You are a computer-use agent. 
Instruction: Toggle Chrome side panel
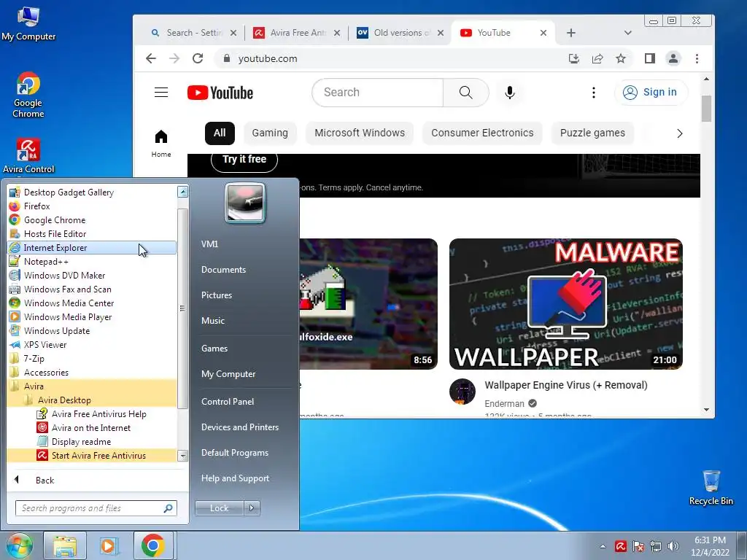click(650, 58)
